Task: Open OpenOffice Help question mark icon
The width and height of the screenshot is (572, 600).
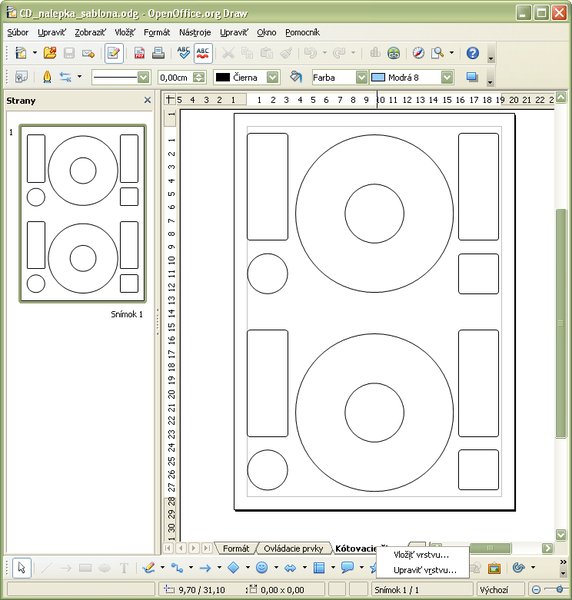Action: click(473, 53)
